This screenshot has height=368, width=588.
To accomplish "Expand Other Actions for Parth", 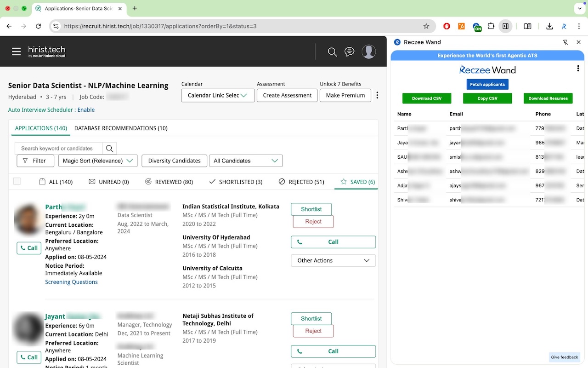I will 333,260.
